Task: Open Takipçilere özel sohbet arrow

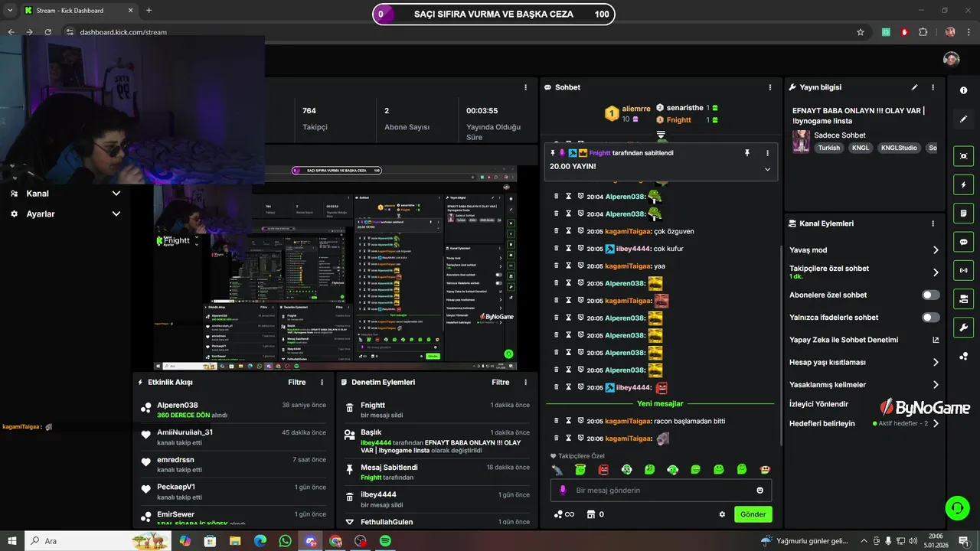Action: tap(936, 272)
